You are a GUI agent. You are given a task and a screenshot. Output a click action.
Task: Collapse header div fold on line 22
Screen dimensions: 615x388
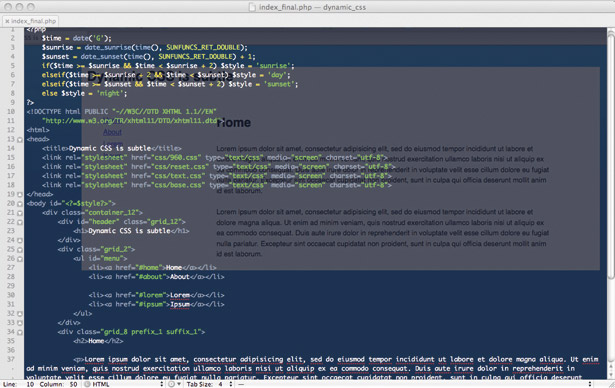click(20, 222)
